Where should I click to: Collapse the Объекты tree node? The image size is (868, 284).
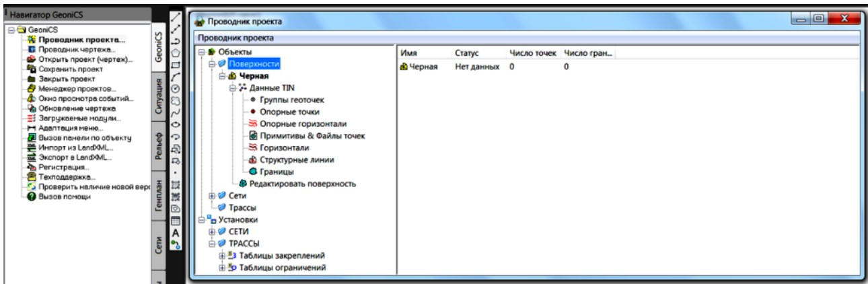coord(202,52)
